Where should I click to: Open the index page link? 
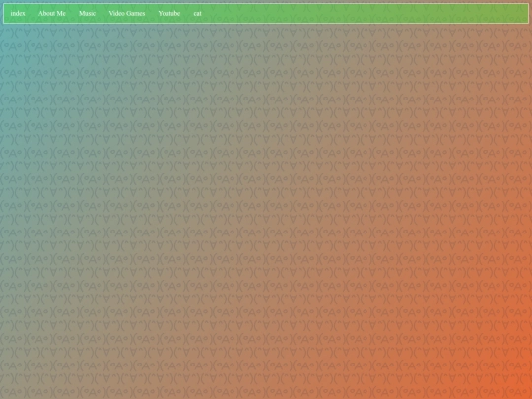coord(18,13)
